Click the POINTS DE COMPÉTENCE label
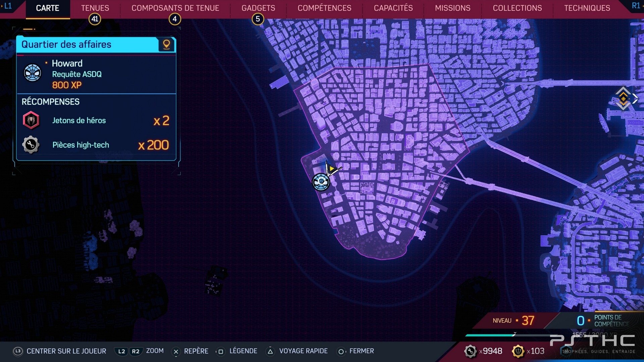This screenshot has height=362, width=644. coord(611,321)
